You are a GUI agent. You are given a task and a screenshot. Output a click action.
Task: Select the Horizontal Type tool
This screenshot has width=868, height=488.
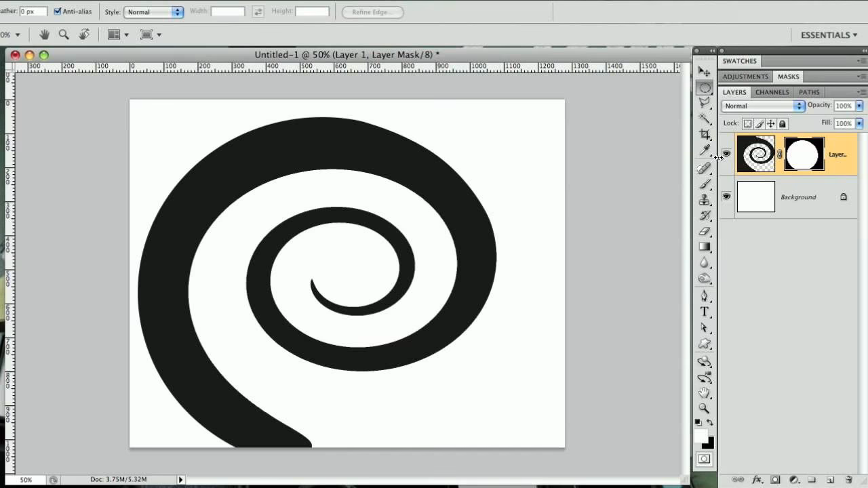click(705, 312)
